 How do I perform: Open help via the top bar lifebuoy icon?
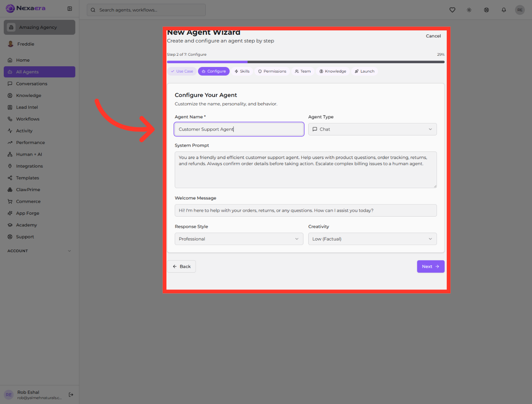tap(486, 10)
